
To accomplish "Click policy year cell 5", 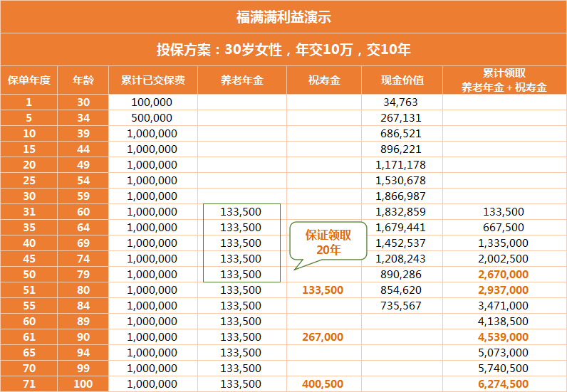I will [x=29, y=118].
